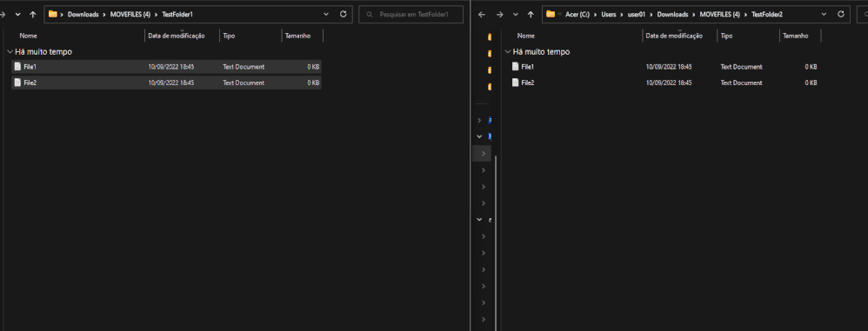Open address history dropdown in TestFolder2 bar
This screenshot has height=331, width=868.
[x=825, y=15]
